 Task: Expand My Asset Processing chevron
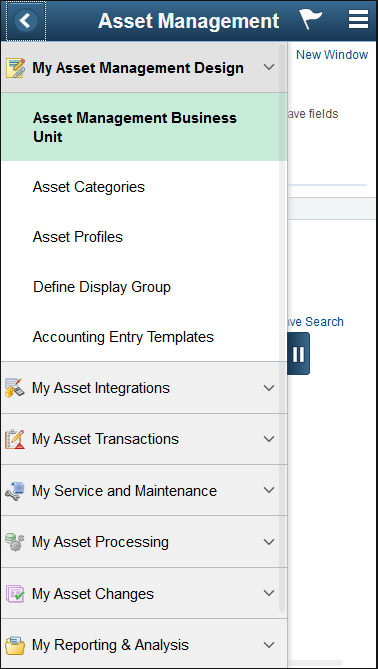point(269,542)
